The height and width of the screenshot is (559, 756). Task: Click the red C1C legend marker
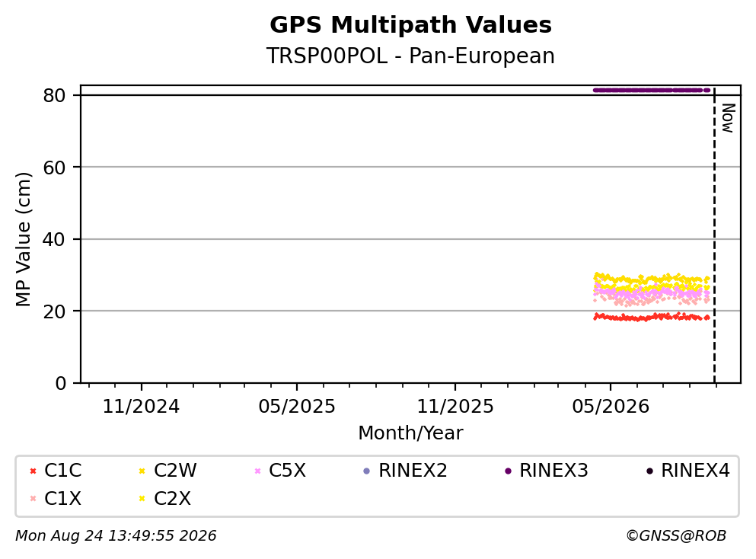(33, 471)
